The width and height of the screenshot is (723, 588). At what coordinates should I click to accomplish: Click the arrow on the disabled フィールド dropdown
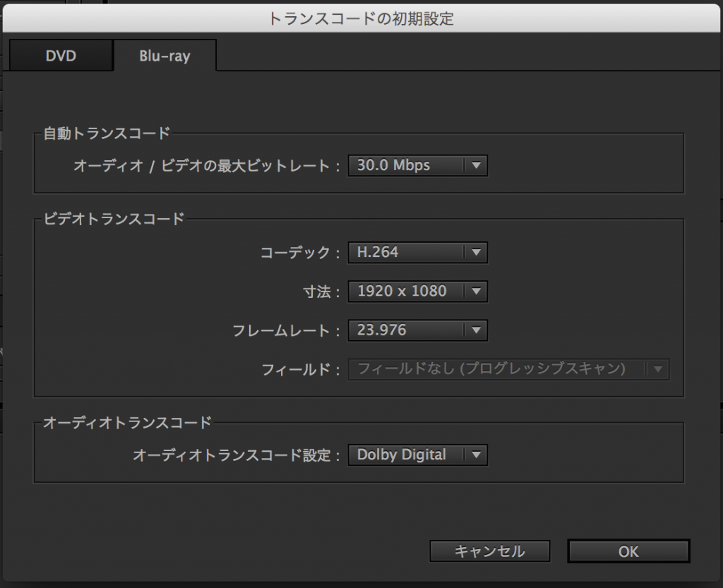coord(658,368)
